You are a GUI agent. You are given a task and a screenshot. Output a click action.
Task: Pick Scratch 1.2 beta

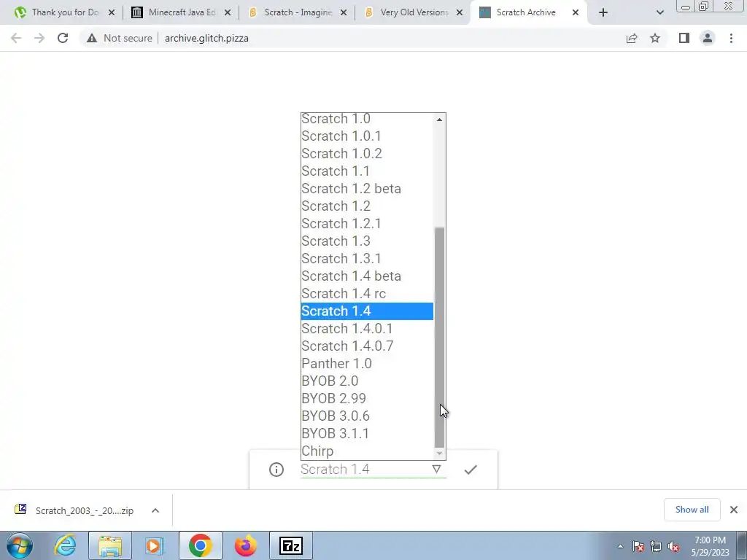pos(368,189)
